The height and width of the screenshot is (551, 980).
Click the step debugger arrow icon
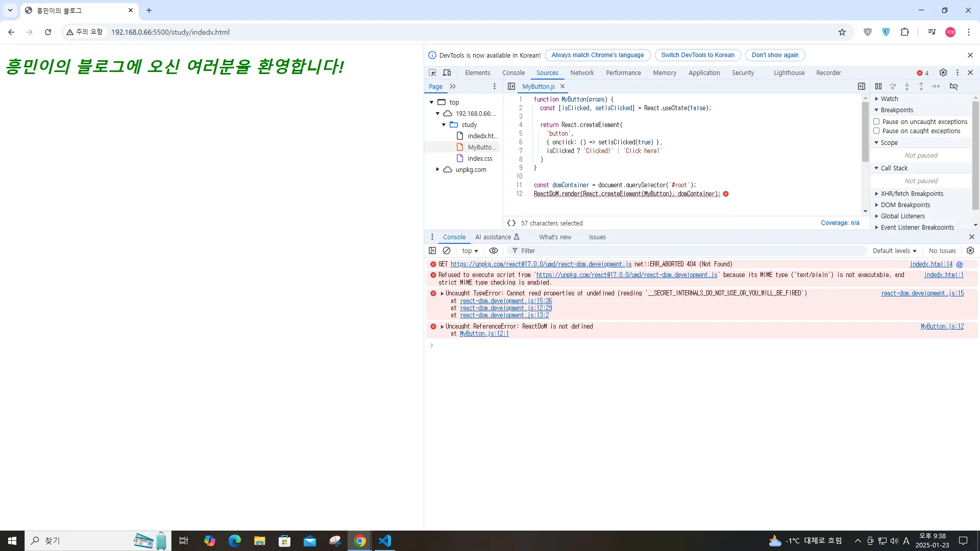click(x=936, y=86)
